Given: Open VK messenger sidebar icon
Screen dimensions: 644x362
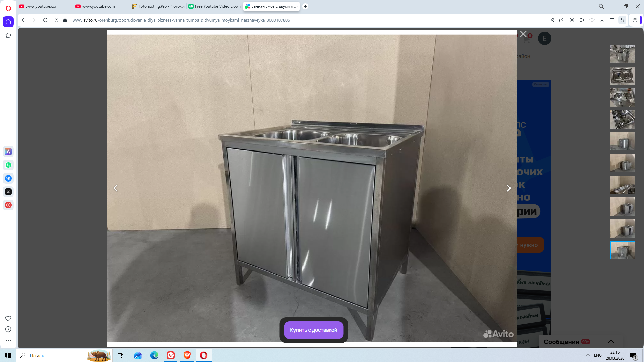Looking at the screenshot, I should pos(8,178).
